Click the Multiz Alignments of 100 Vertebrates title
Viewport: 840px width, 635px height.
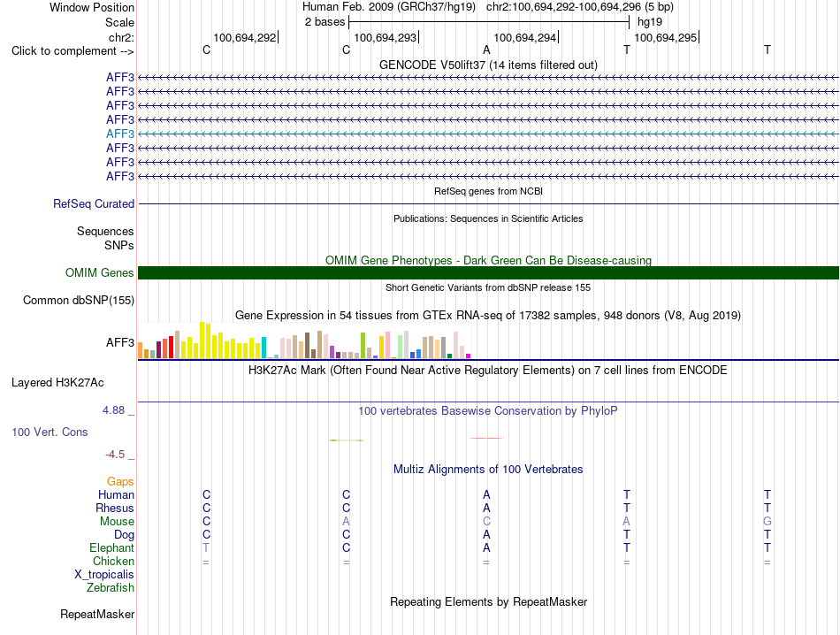488,470
